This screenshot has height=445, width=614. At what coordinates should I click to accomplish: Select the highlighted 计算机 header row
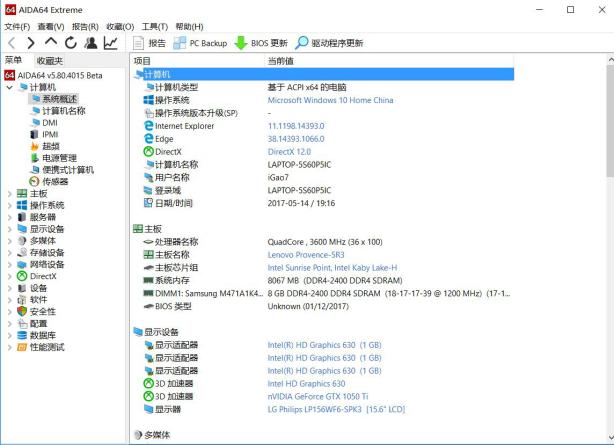(x=323, y=74)
